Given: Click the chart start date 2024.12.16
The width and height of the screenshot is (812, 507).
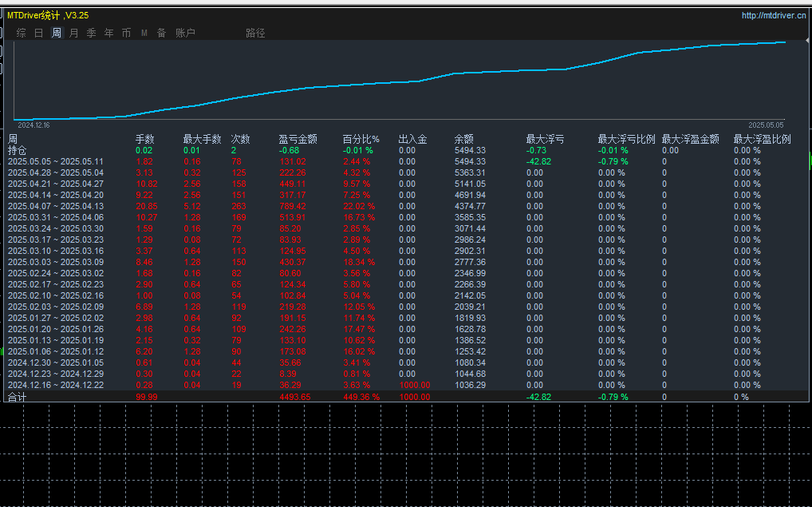Looking at the screenshot, I should [x=34, y=125].
